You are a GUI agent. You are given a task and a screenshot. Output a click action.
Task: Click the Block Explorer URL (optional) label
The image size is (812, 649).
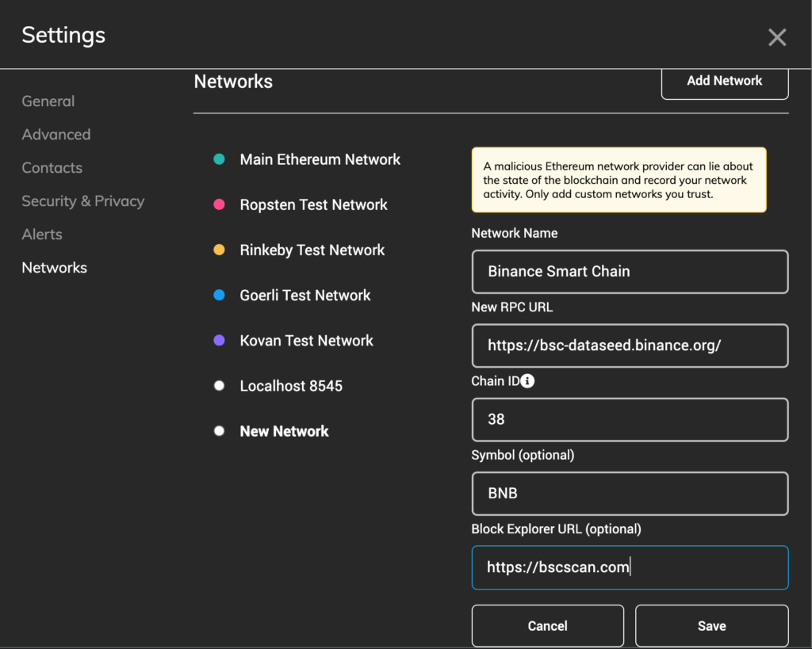(x=556, y=529)
